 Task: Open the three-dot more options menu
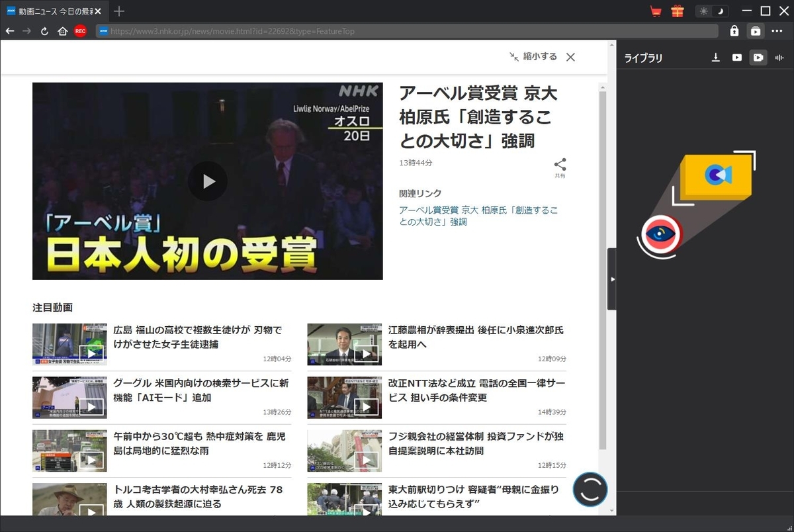coord(777,31)
